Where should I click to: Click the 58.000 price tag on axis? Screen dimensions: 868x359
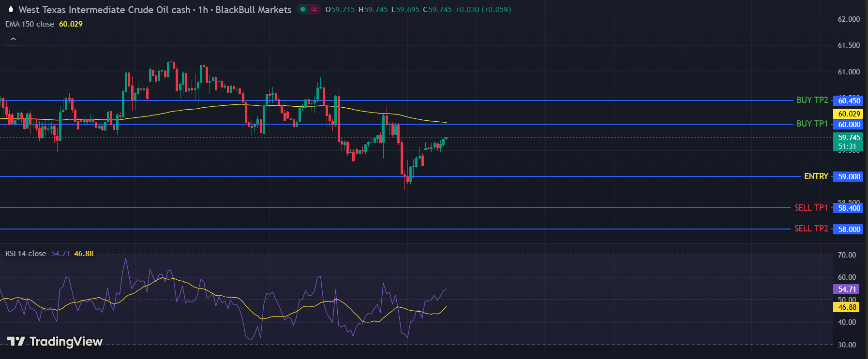[849, 229]
